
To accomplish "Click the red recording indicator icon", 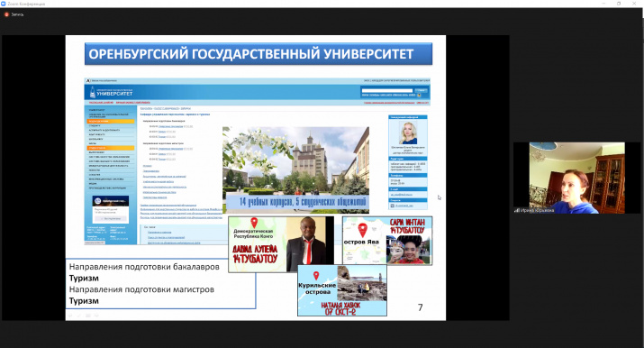I will click(6, 14).
